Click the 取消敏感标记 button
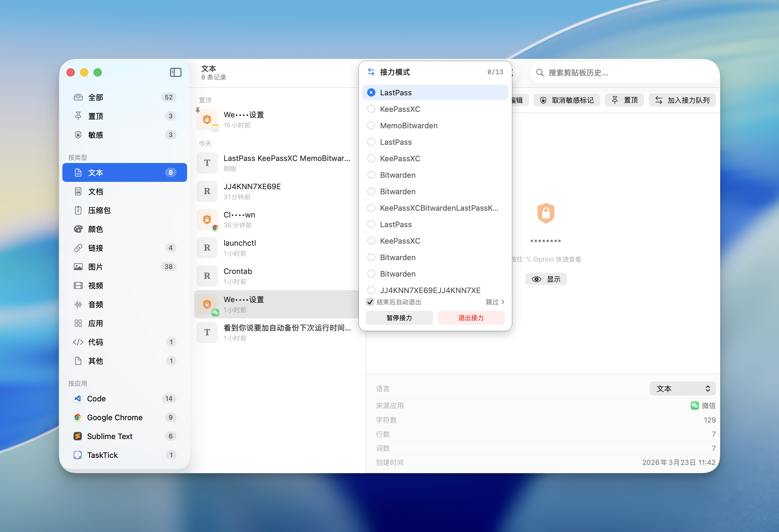The image size is (779, 532). 567,100
